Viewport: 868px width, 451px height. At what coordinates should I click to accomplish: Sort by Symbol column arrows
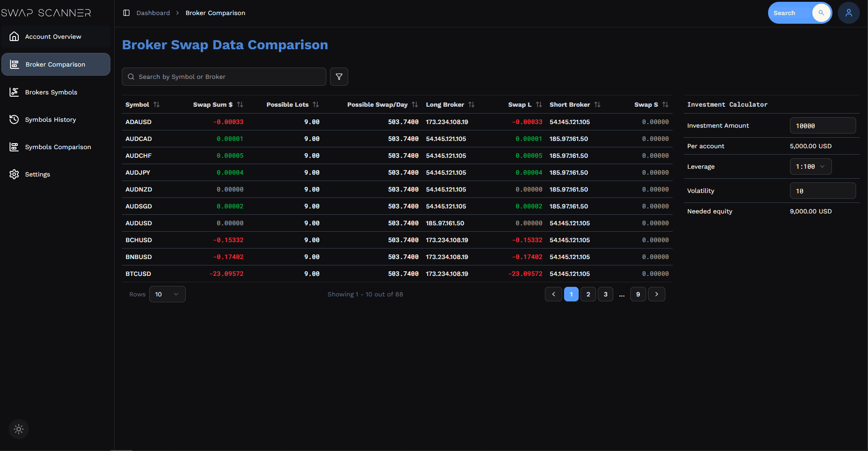pyautogui.click(x=157, y=104)
